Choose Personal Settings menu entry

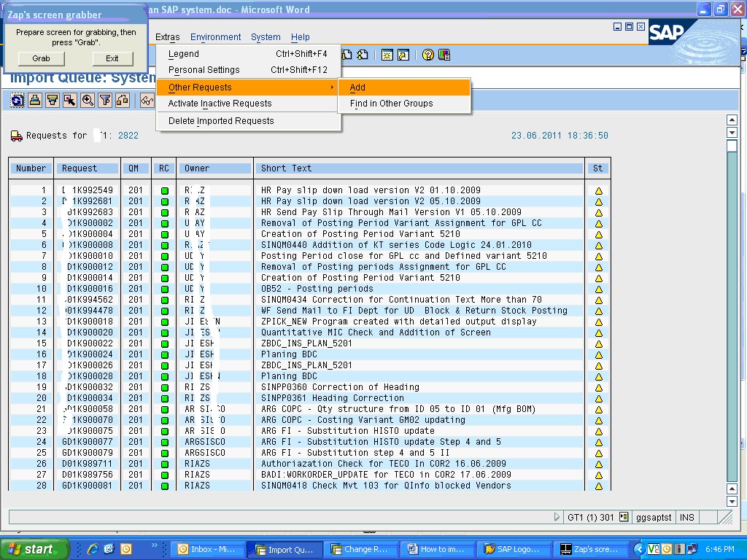(248, 70)
